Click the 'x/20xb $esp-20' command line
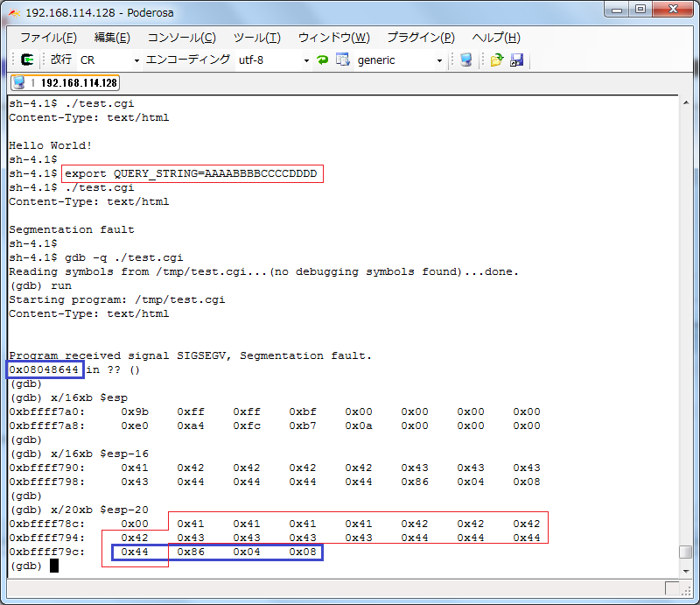This screenshot has width=700, height=605. click(99, 510)
